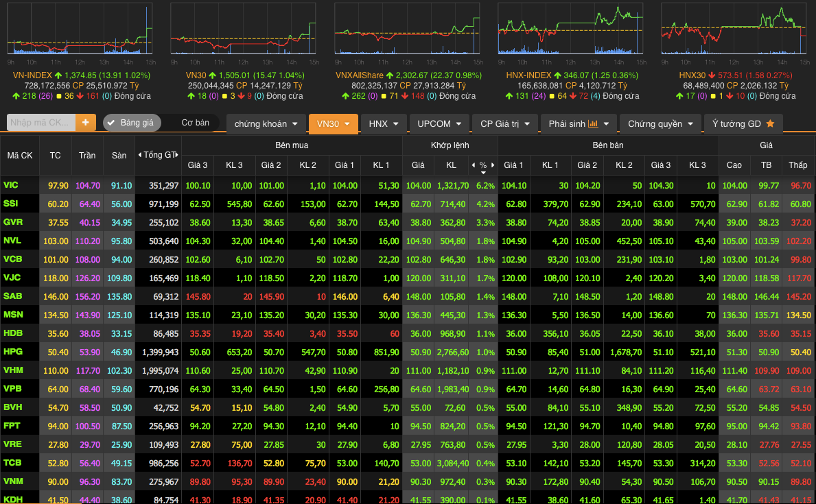The height and width of the screenshot is (504, 816).
Task: Click the star icon on Ý tưởng GD
Action: pyautogui.click(x=770, y=124)
